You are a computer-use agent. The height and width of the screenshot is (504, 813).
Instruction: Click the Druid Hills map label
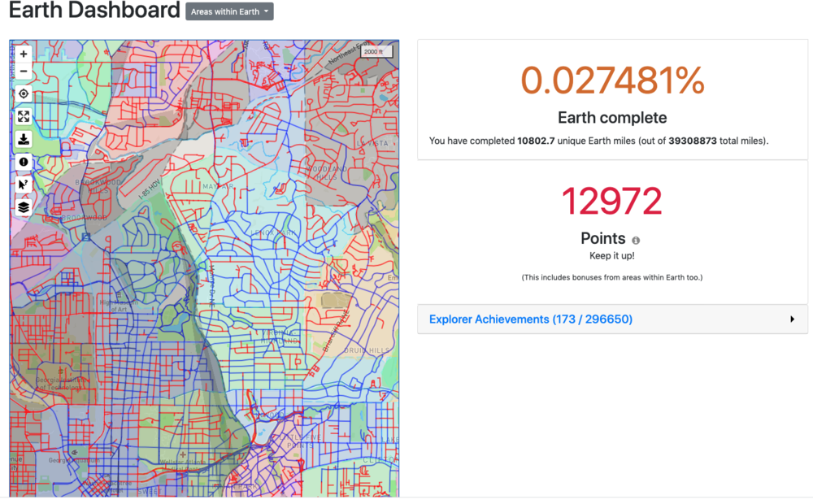pos(366,350)
